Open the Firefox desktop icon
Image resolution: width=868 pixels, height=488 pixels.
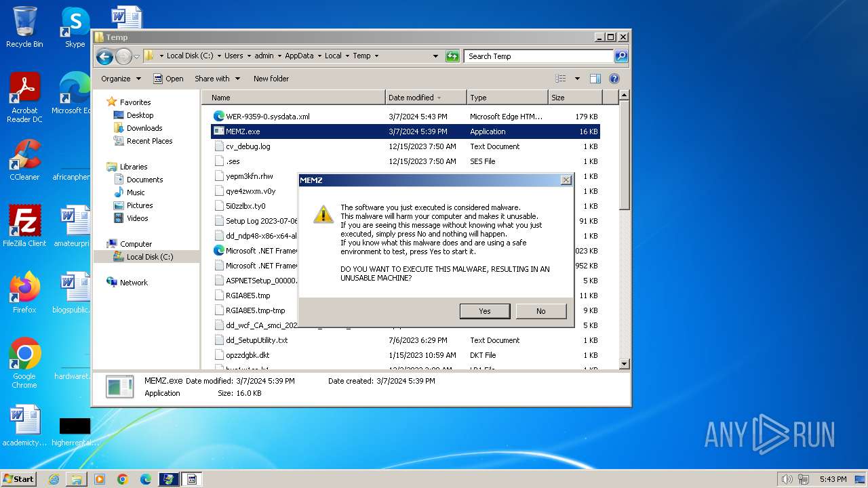24,292
